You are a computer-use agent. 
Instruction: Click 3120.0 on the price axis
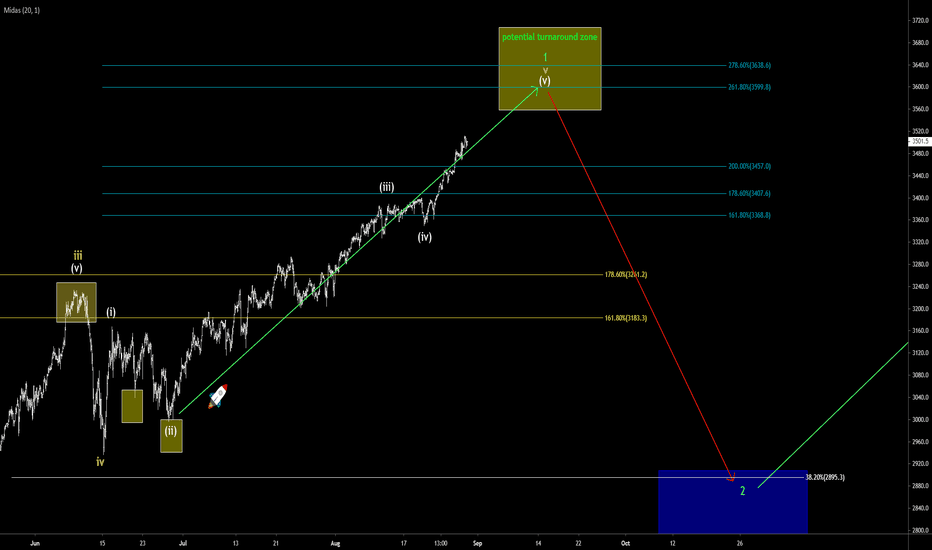pos(920,353)
